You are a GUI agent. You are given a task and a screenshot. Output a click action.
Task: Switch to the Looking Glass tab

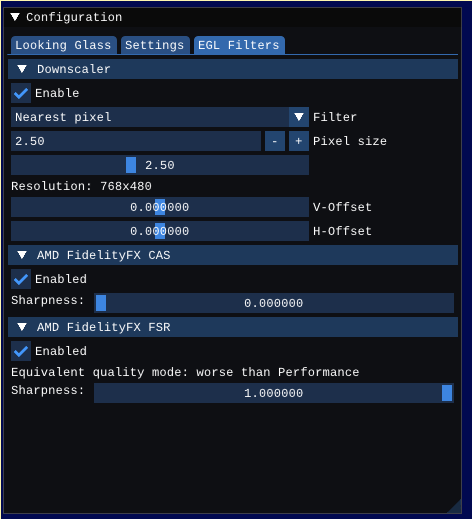tap(63, 45)
